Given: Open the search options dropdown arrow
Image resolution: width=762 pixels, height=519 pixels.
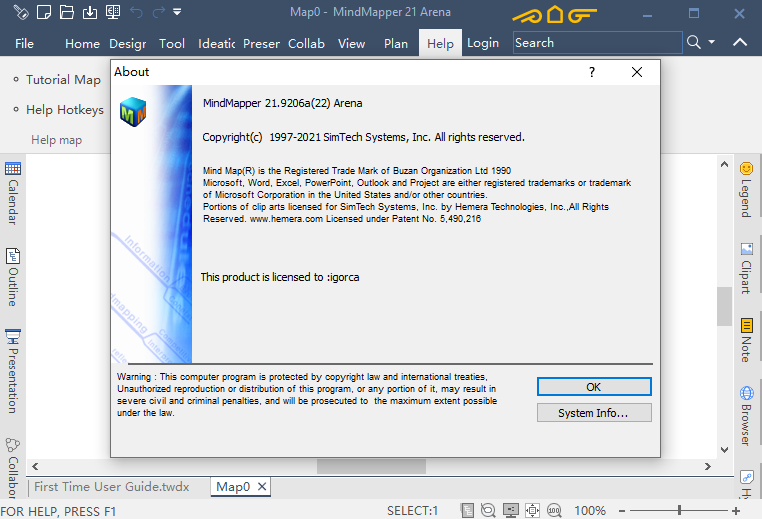Looking at the screenshot, I should 711,42.
